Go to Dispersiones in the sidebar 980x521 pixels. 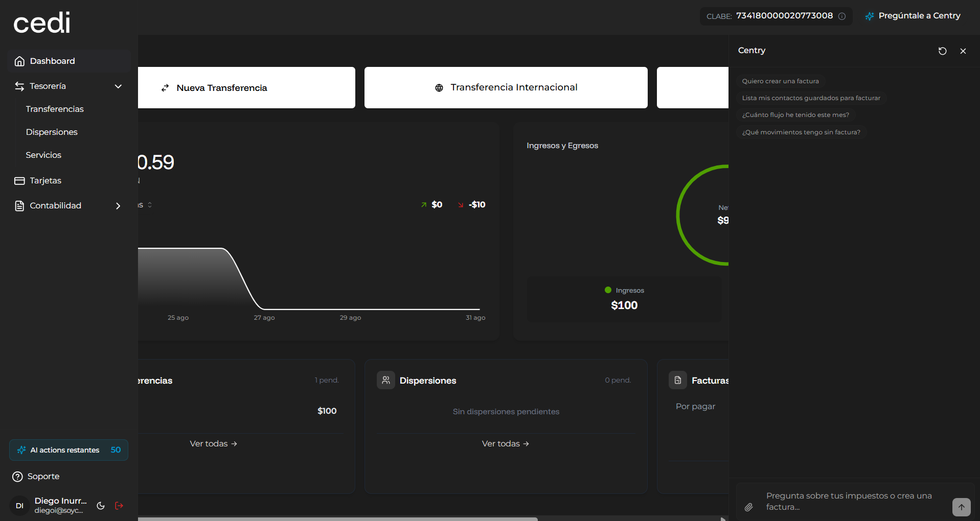coord(52,132)
